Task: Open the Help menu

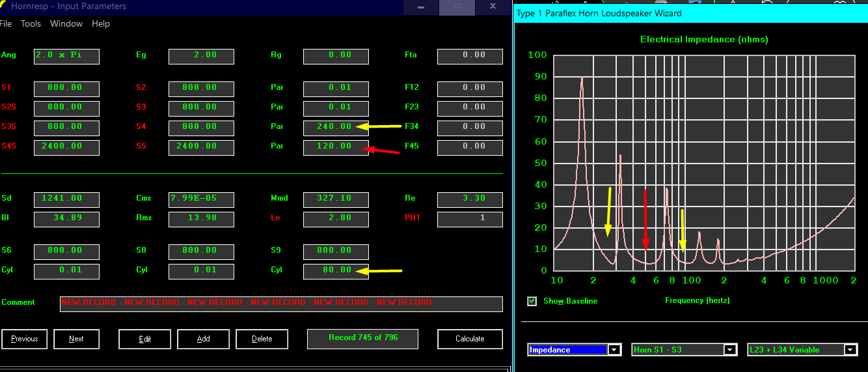Action: tap(101, 23)
